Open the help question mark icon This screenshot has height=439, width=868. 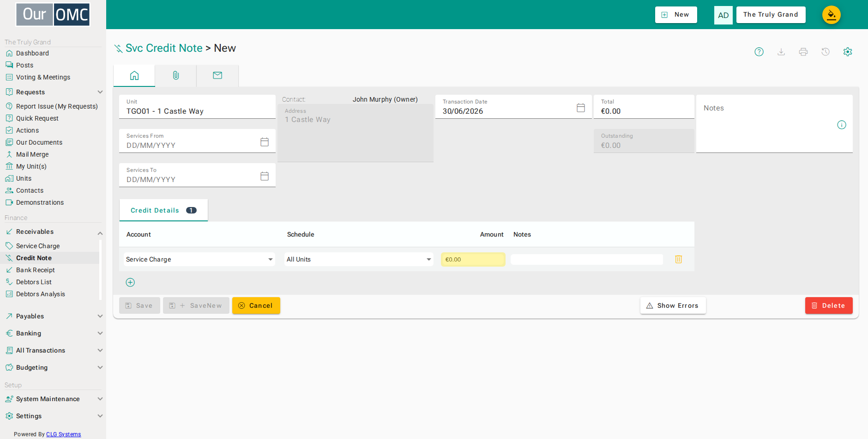point(759,52)
